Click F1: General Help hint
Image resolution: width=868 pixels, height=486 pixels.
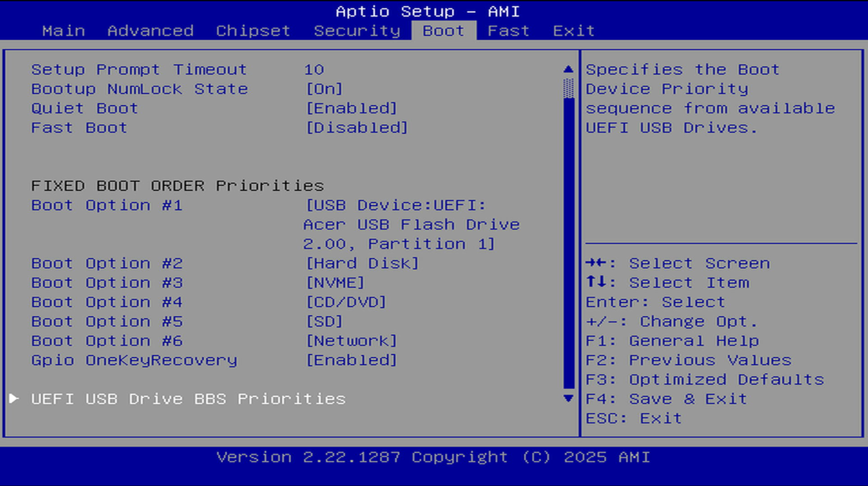pyautogui.click(x=673, y=341)
